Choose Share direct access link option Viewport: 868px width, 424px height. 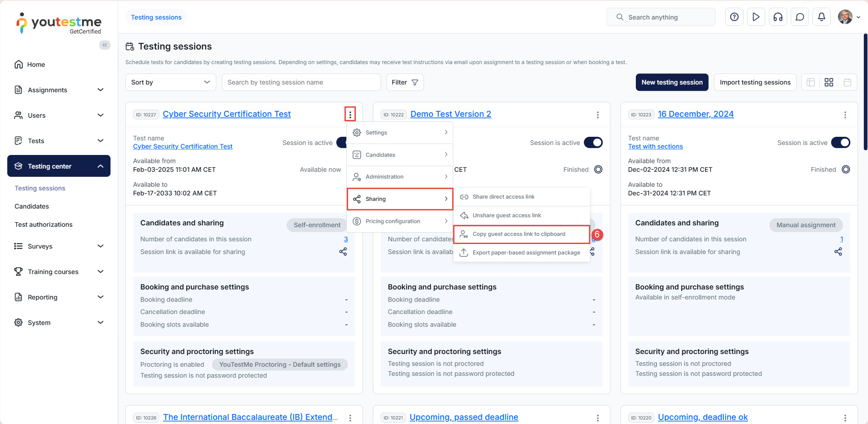tap(503, 197)
